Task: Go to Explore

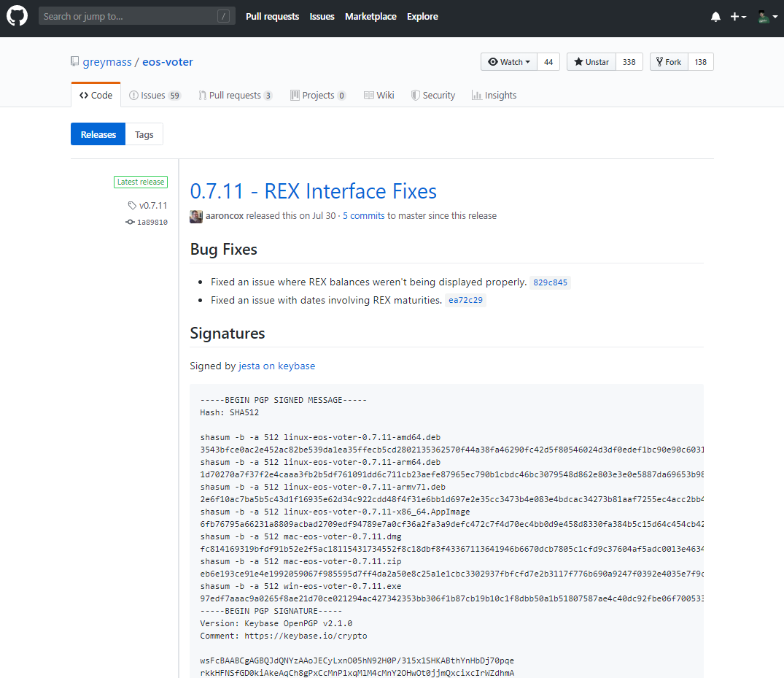Action: [422, 17]
